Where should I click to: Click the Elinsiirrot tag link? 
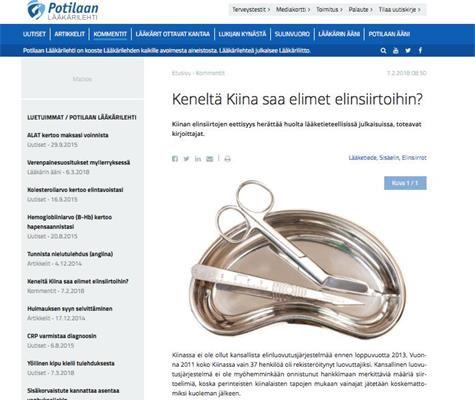pyautogui.click(x=414, y=158)
